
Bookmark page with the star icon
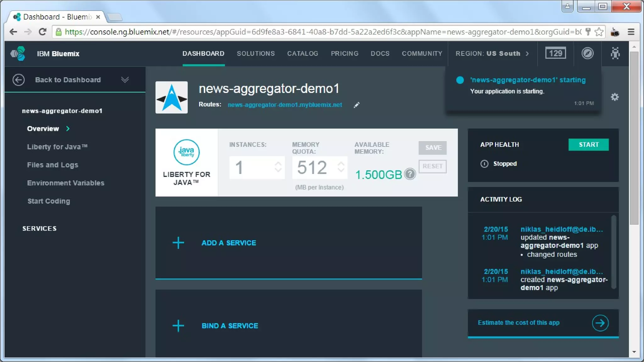click(599, 32)
